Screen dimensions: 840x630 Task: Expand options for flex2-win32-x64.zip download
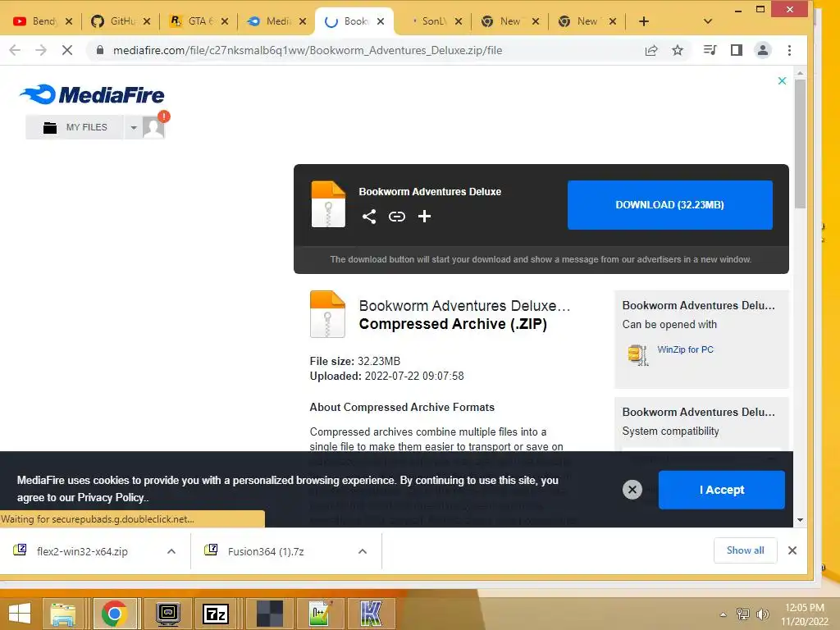point(171,551)
